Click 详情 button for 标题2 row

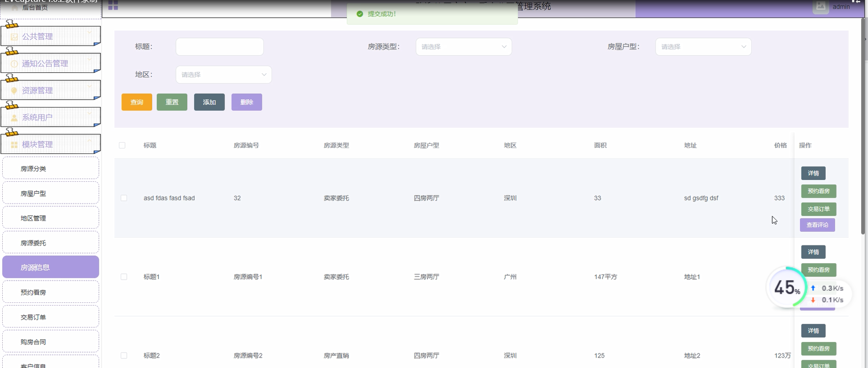(x=813, y=331)
